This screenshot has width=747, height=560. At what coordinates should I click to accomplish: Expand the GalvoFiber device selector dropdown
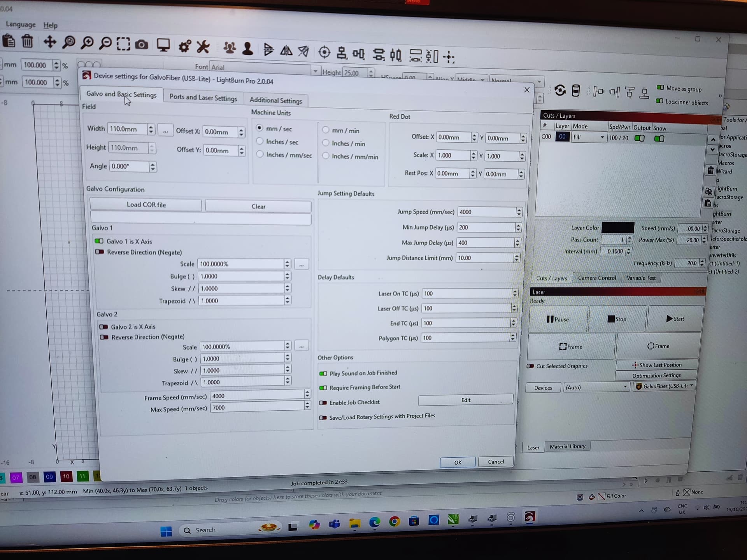[x=664, y=386]
